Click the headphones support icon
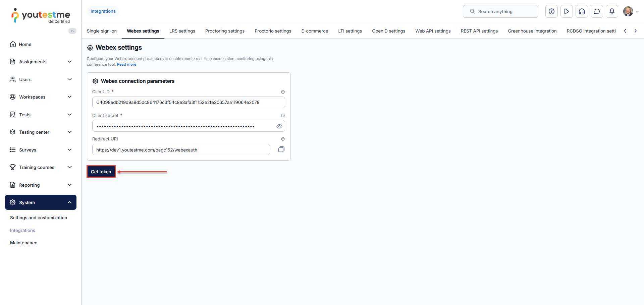The height and width of the screenshot is (305, 644). (582, 11)
